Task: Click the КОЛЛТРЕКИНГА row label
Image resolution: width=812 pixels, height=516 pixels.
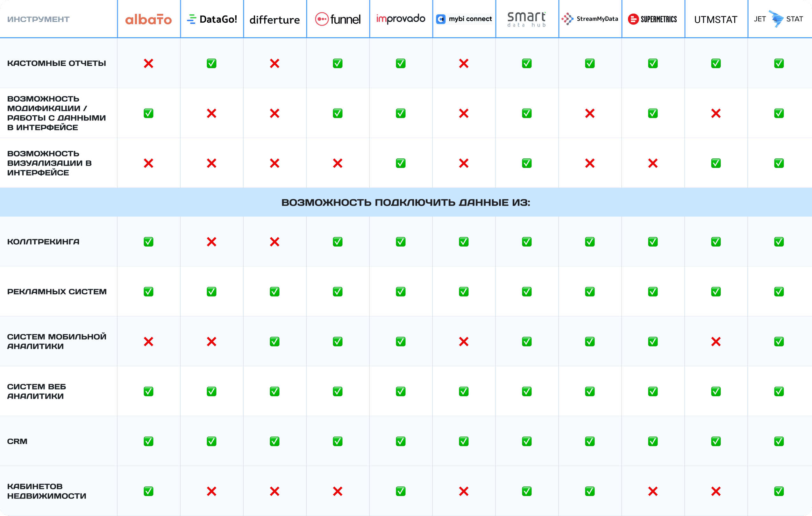Action: point(43,242)
